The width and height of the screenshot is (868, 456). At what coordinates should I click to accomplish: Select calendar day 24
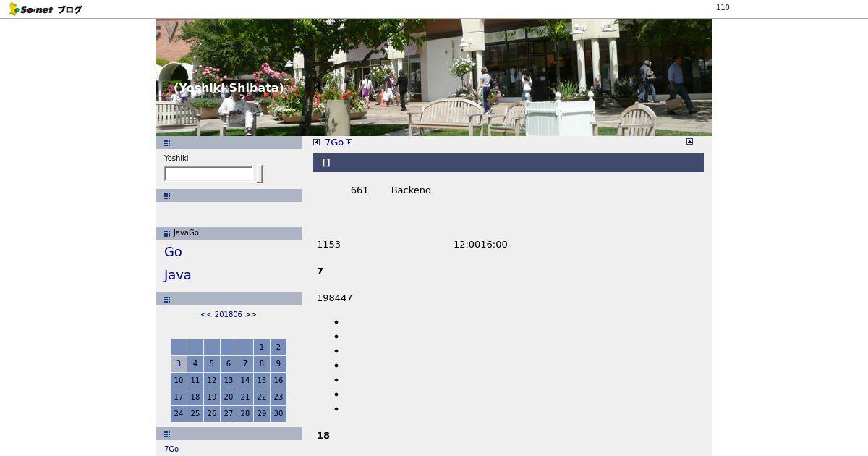point(179,414)
